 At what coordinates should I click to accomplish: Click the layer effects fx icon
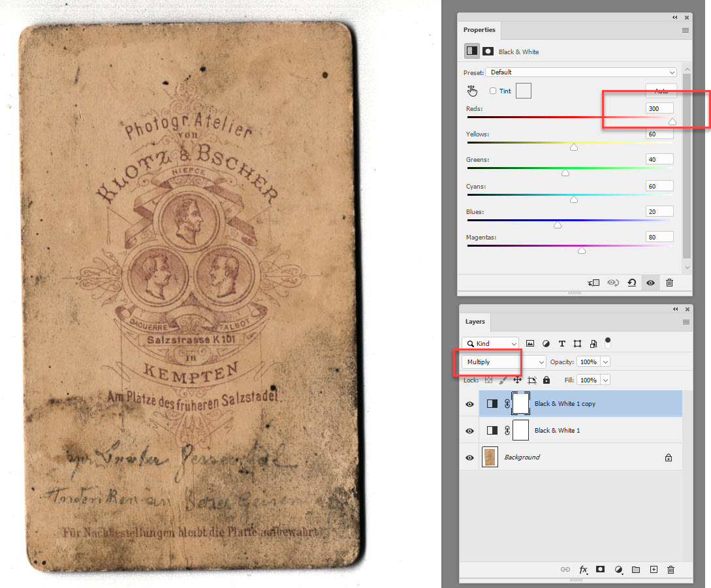point(583,569)
